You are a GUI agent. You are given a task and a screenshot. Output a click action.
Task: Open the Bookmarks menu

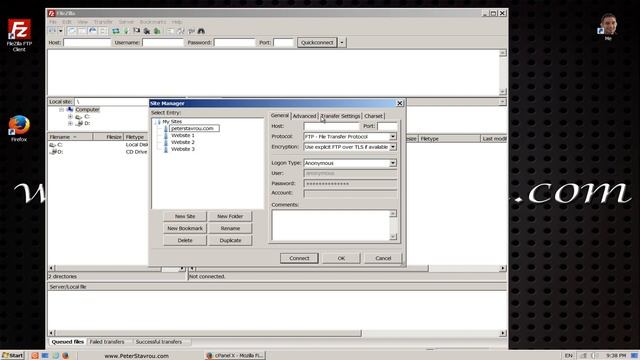(153, 22)
